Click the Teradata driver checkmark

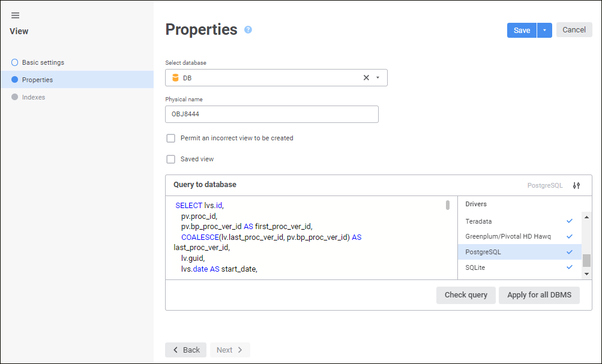coord(570,221)
